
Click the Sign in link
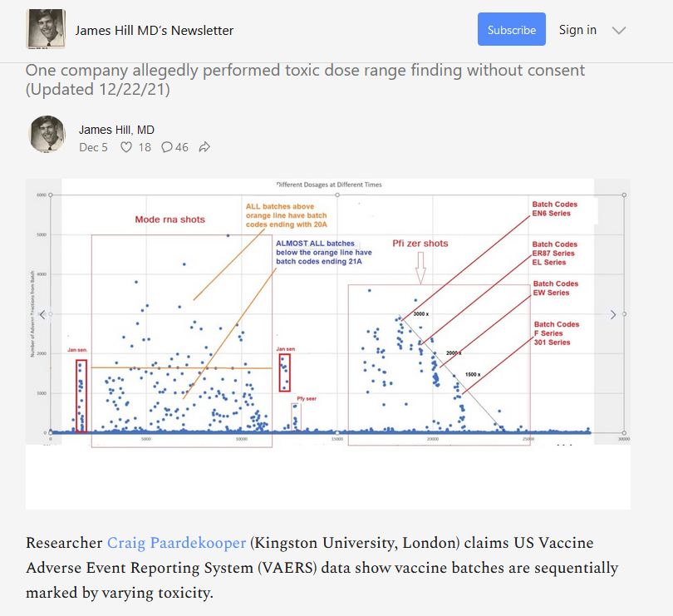(577, 30)
